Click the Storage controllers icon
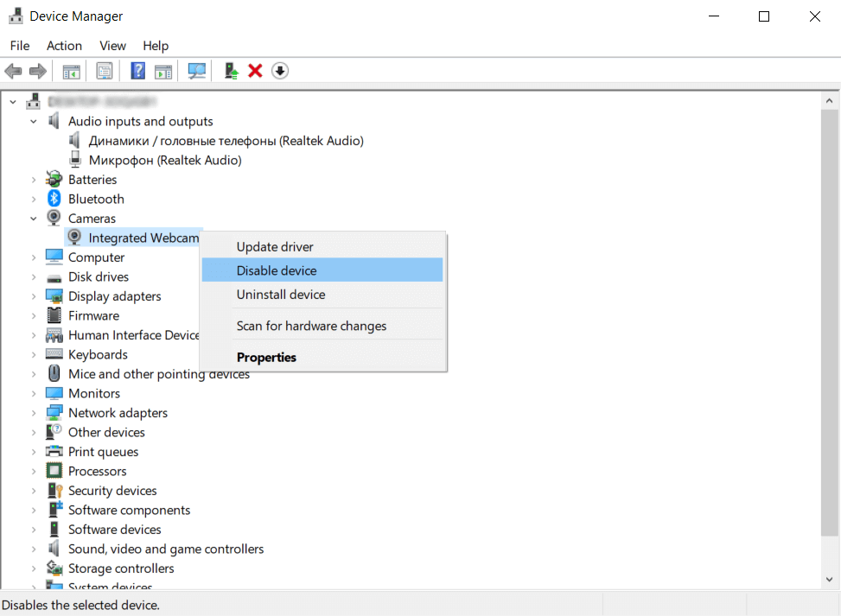841x616 pixels. click(x=54, y=568)
